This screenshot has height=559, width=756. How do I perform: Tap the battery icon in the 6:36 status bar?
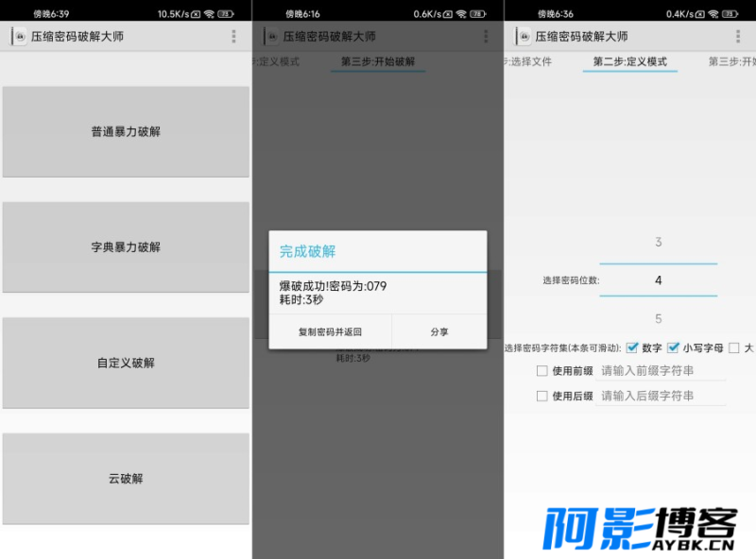730,14
